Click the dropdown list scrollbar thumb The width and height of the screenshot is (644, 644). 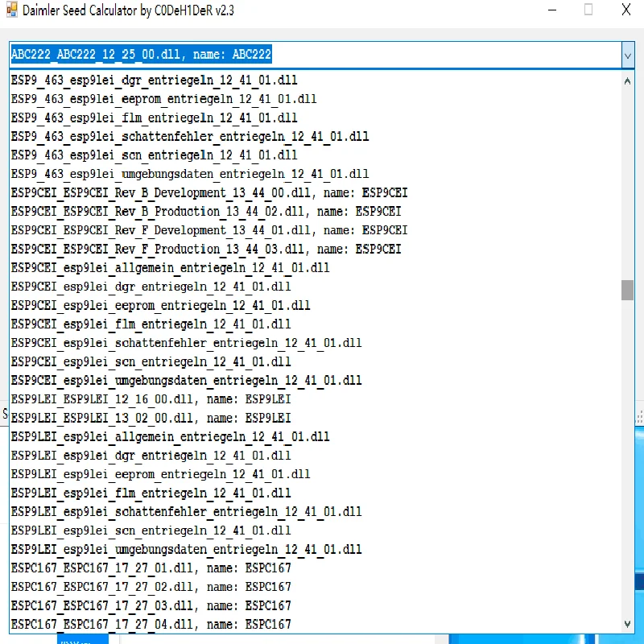(x=627, y=291)
